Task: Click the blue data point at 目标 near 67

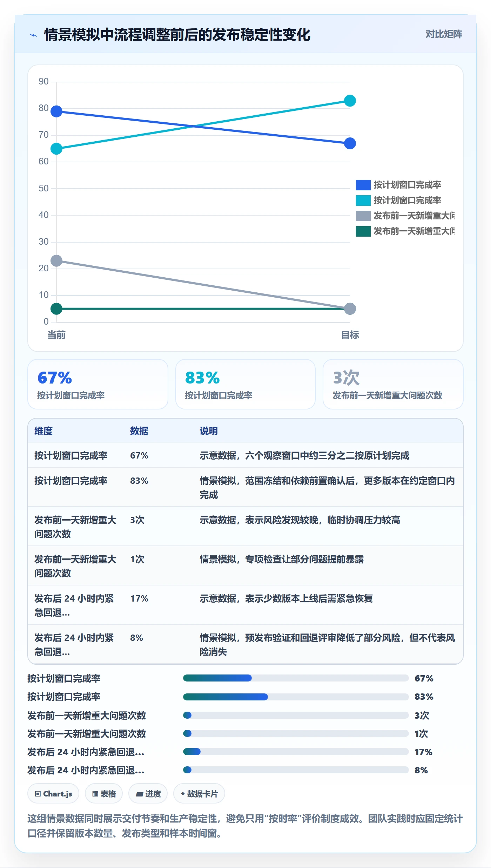Action: point(350,143)
